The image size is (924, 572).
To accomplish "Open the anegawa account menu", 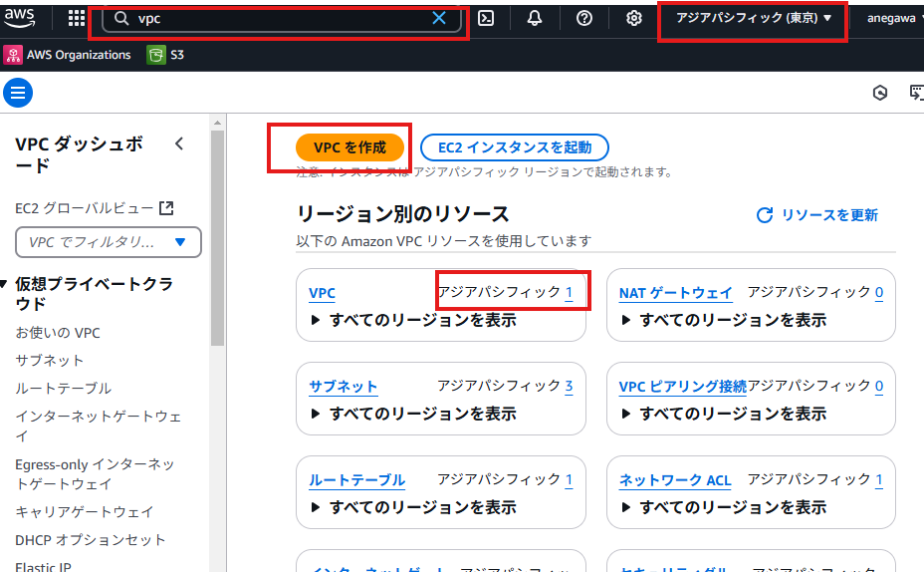I will click(x=894, y=18).
